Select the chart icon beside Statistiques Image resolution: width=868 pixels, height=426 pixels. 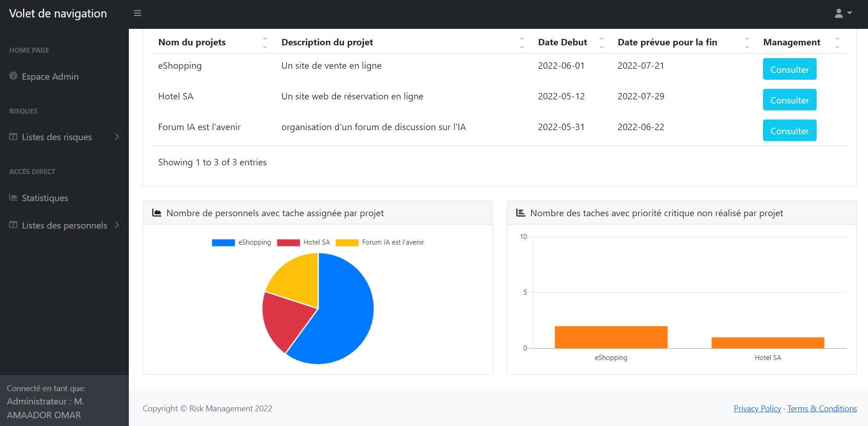13,197
